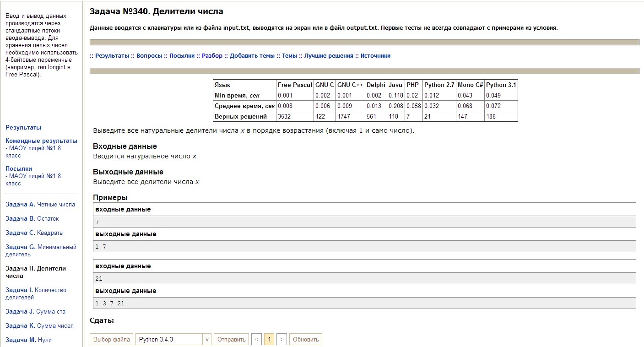Screen dimensions: 644x347
Task: Open the Посылки link in top navigation
Action: [x=182, y=56]
